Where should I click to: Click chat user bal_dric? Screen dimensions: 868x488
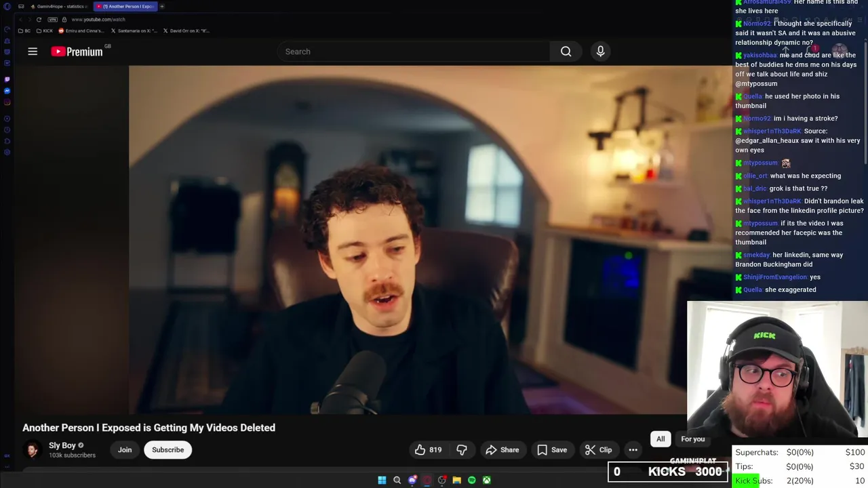click(x=755, y=188)
